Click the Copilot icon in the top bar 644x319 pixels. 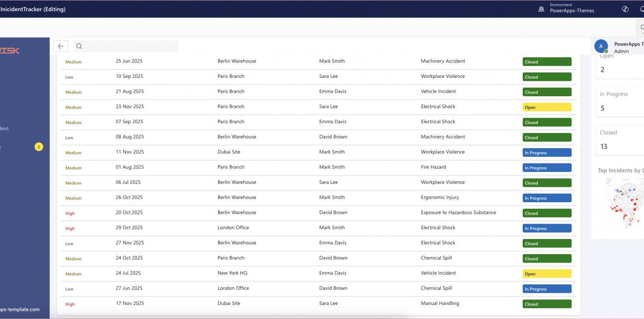(625, 9)
